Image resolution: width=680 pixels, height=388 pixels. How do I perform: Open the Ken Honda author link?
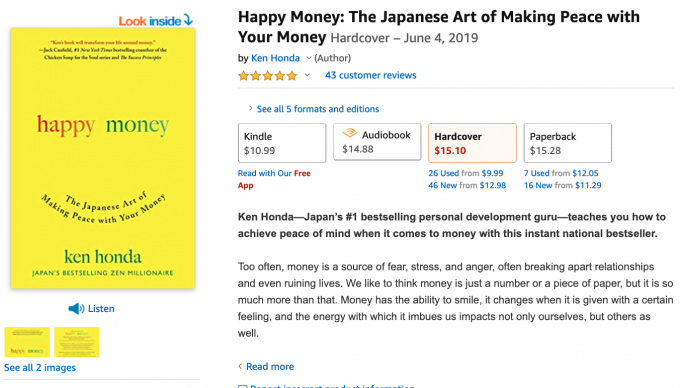[275, 58]
